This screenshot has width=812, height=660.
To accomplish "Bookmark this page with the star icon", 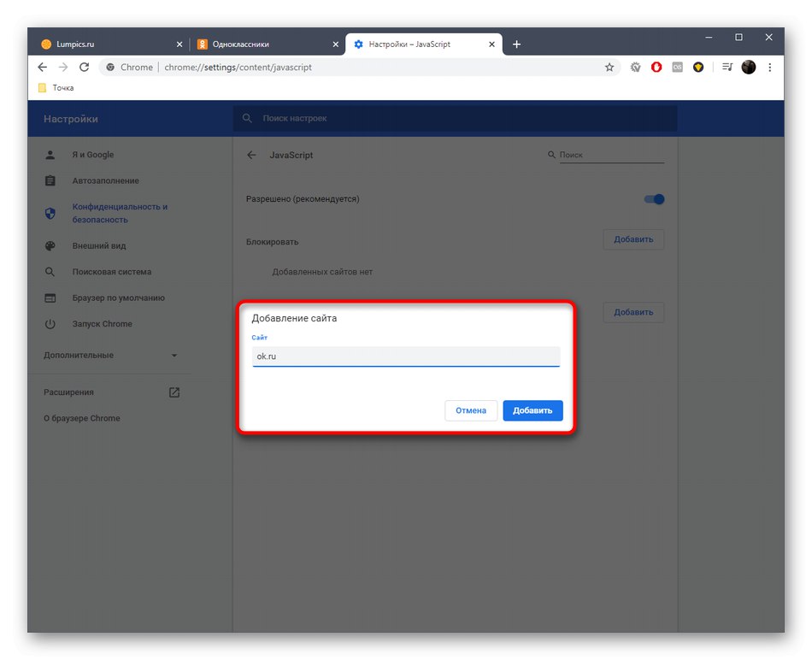I will coord(609,67).
